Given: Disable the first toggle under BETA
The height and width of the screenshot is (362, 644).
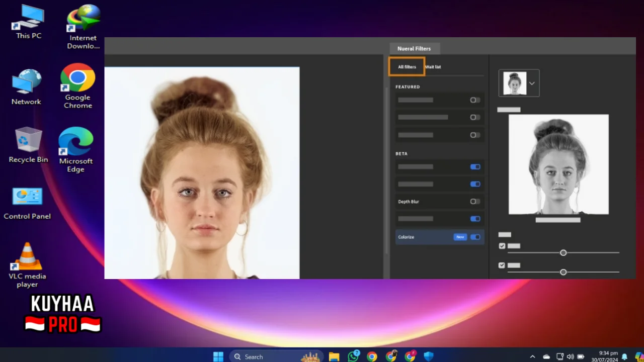Looking at the screenshot, I should click(x=475, y=166).
